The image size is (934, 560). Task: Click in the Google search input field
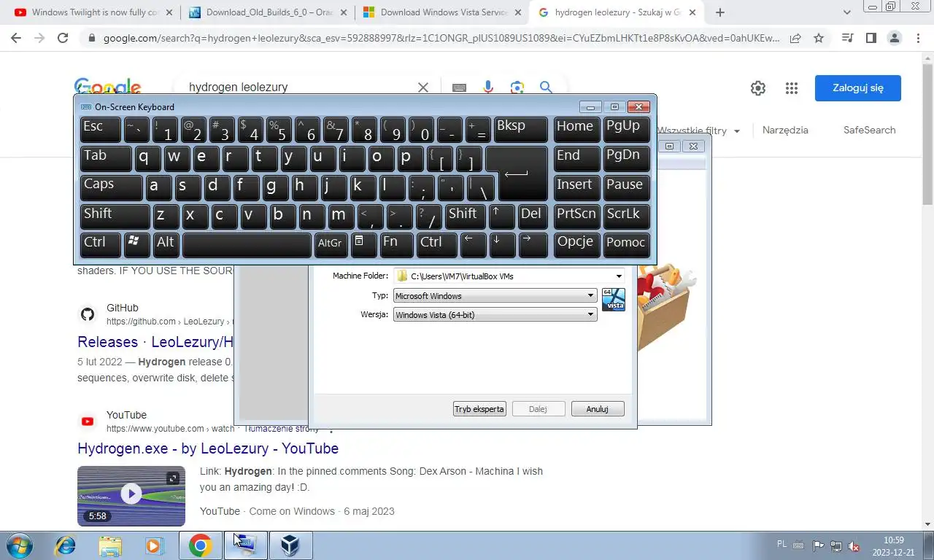299,87
